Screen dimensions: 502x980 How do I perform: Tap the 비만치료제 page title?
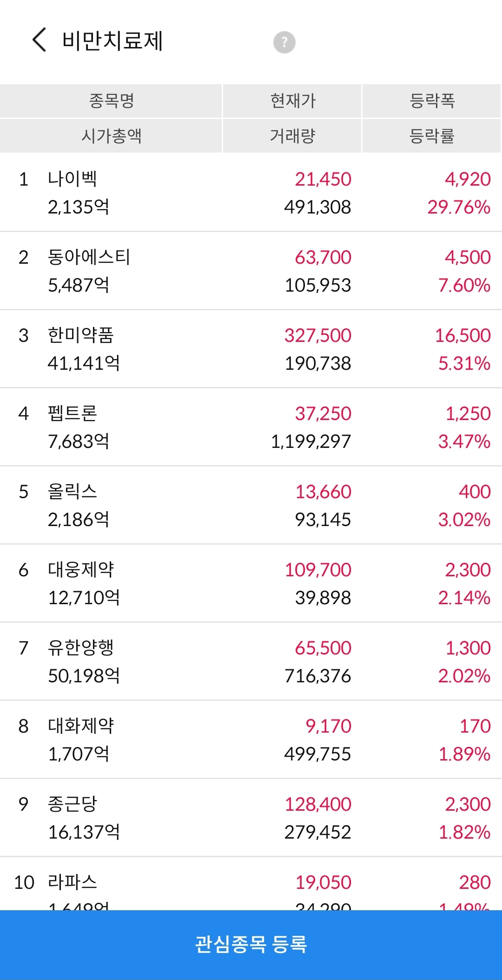pos(112,40)
